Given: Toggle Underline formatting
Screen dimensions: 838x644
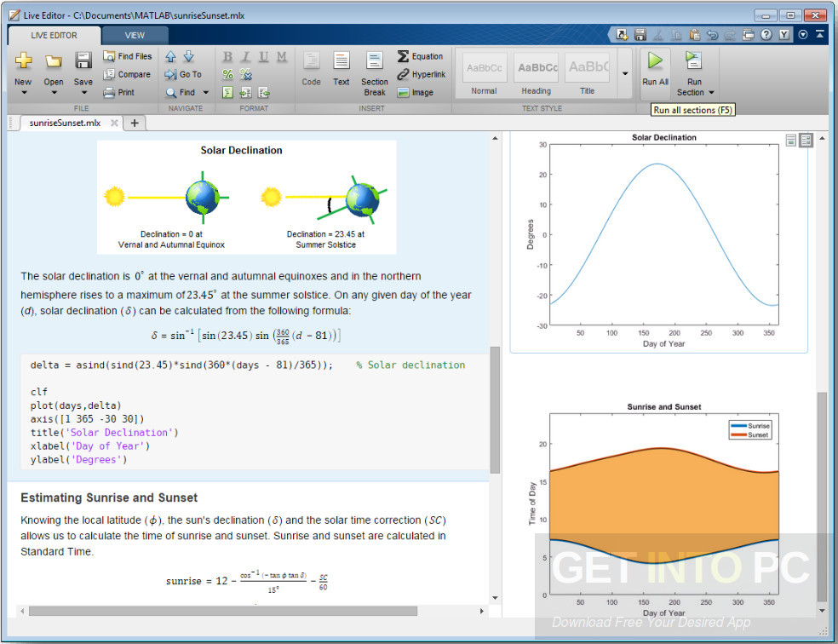Looking at the screenshot, I should 264,57.
